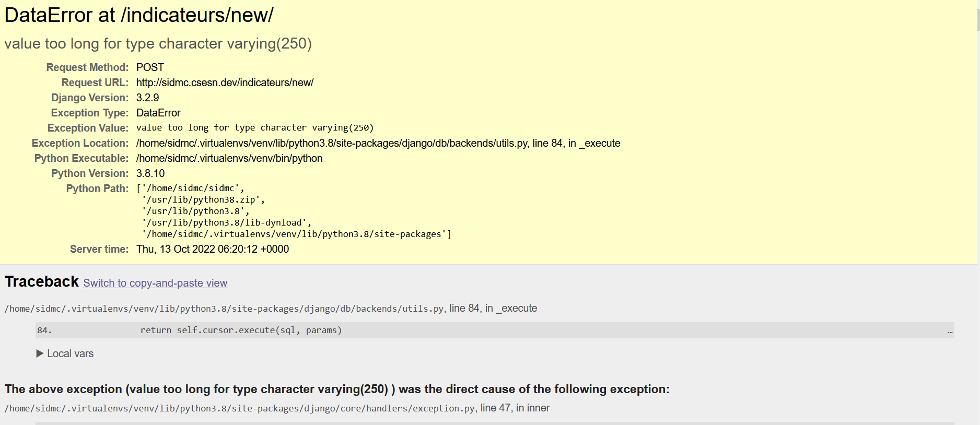Expand code line 84 return self.cursor.execute
Viewport: 980px width, 425px height.
tap(495, 330)
